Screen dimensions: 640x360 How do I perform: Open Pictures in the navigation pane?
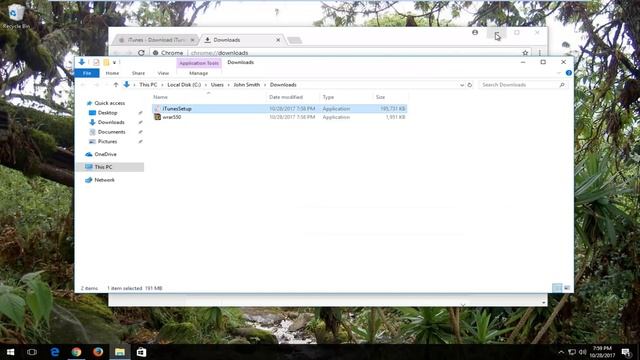(107, 142)
